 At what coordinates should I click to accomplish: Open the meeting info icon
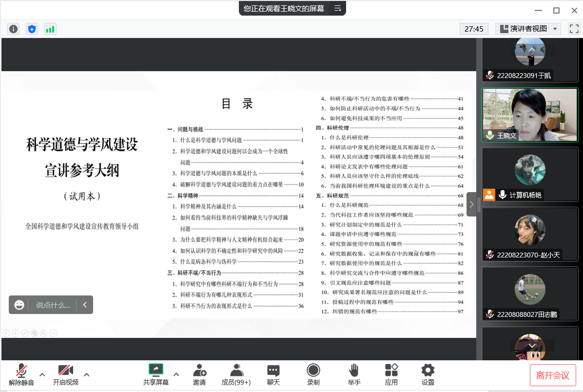(x=13, y=29)
